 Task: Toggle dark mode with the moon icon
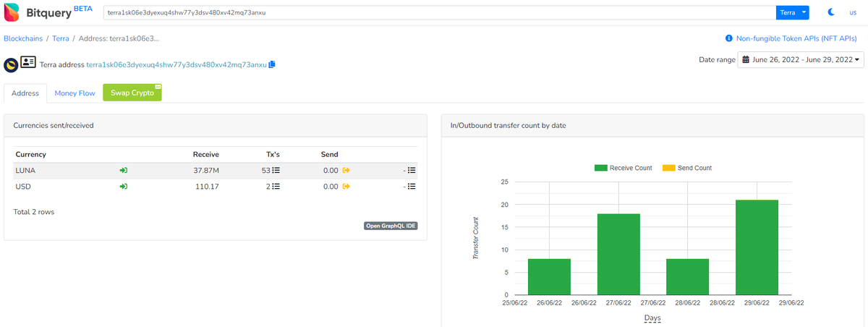[x=832, y=13]
